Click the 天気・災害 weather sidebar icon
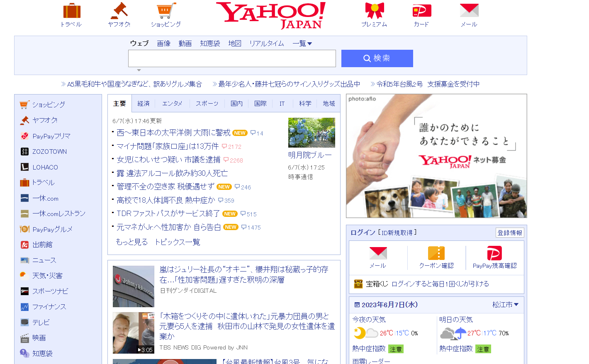 24,275
